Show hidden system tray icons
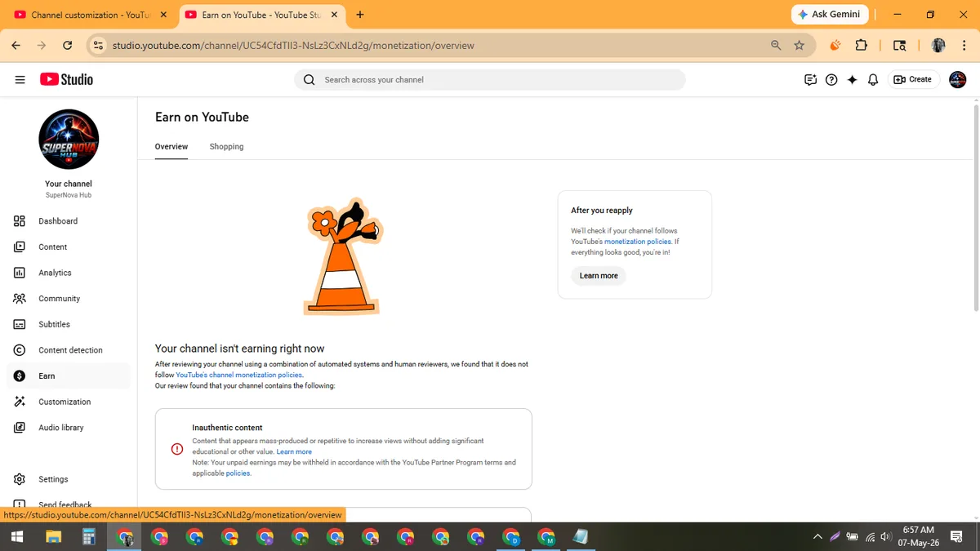The width and height of the screenshot is (980, 551). coord(817,537)
